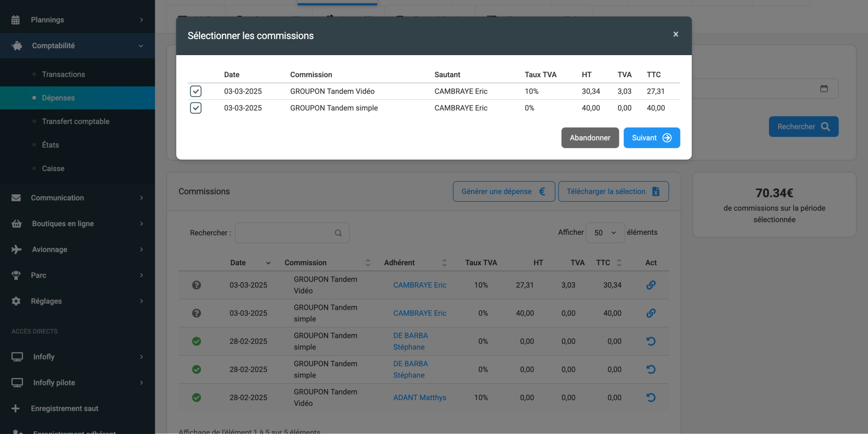The image size is (868, 434).
Task: Open Enregistrement saut direct access
Action: (65, 408)
